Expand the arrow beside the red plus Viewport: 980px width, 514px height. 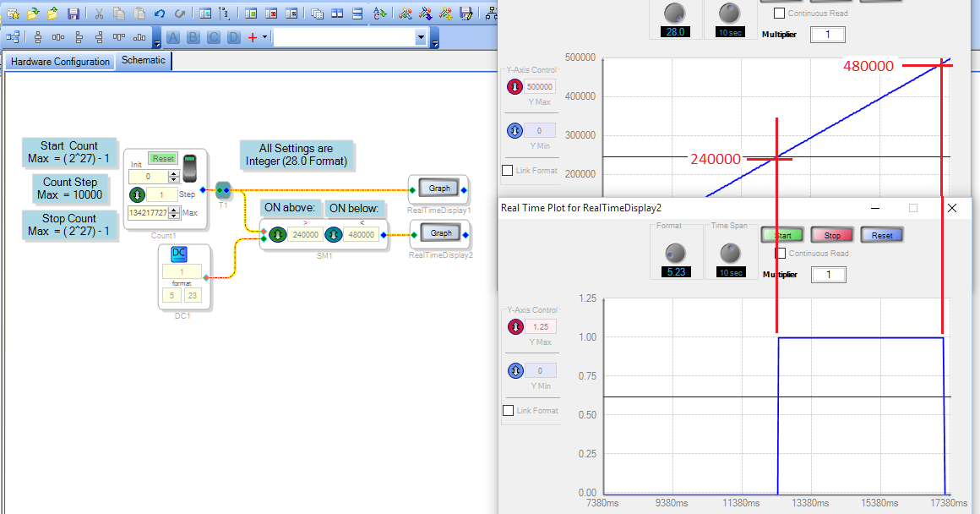[265, 37]
